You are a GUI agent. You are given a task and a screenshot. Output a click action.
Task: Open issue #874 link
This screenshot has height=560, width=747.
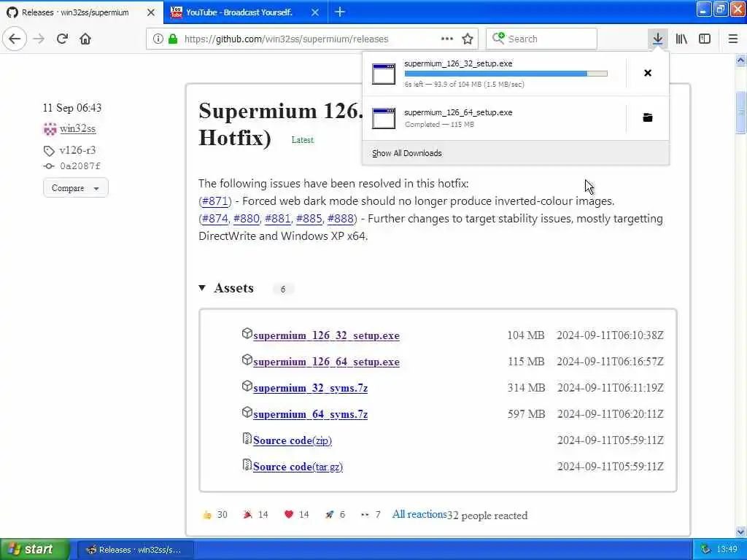[x=215, y=219]
